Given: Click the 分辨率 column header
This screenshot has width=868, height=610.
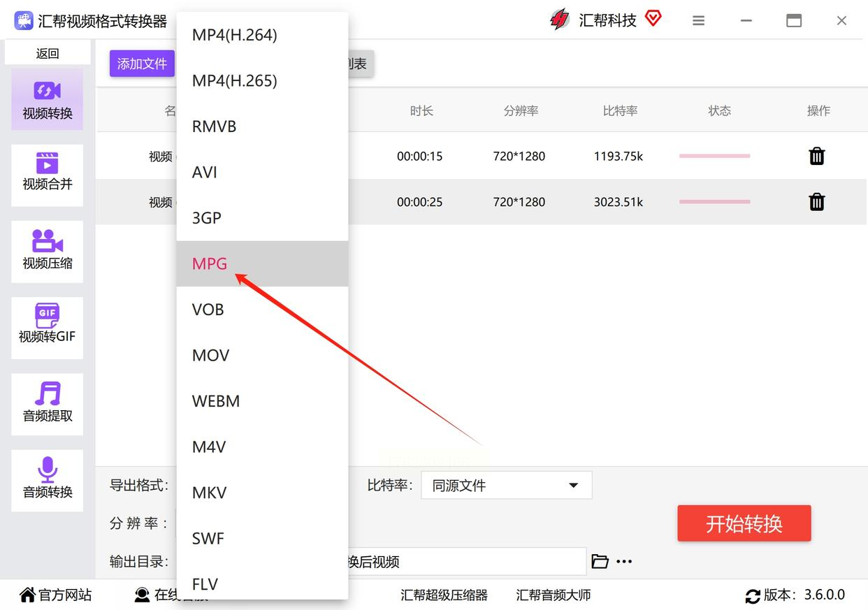Looking at the screenshot, I should point(521,110).
